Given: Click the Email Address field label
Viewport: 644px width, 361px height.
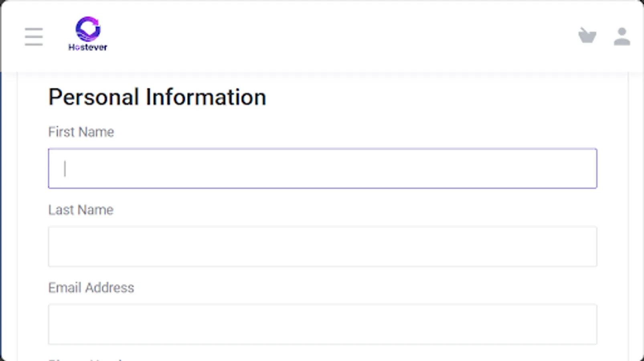Looking at the screenshot, I should tap(91, 288).
